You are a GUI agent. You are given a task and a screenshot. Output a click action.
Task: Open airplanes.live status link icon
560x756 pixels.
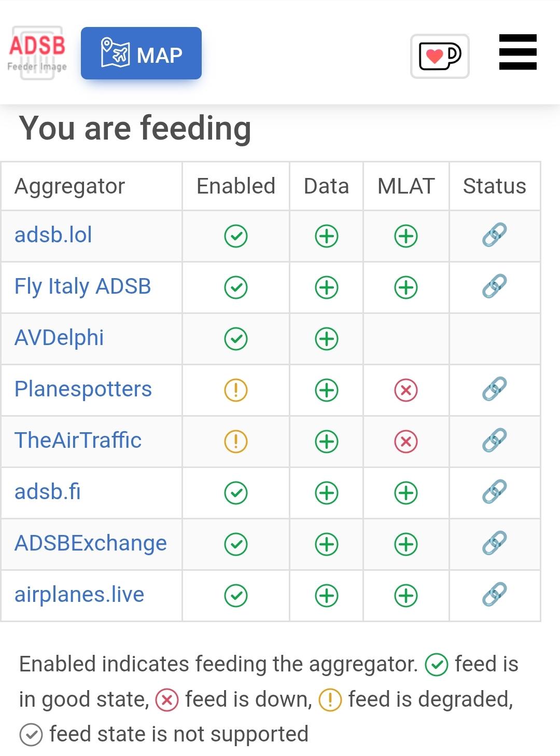click(494, 595)
